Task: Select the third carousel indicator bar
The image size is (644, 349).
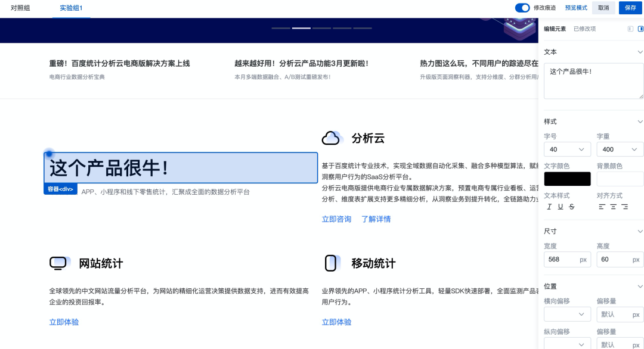Action: coord(321,29)
